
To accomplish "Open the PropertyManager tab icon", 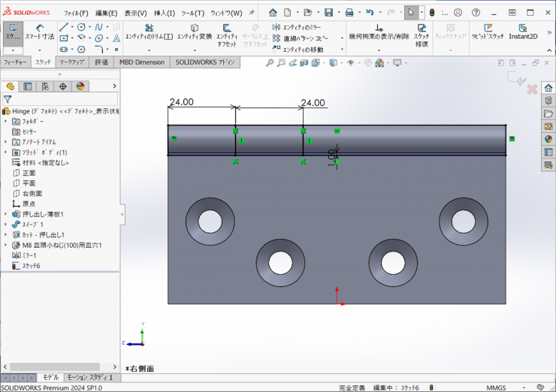I will 28,86.
